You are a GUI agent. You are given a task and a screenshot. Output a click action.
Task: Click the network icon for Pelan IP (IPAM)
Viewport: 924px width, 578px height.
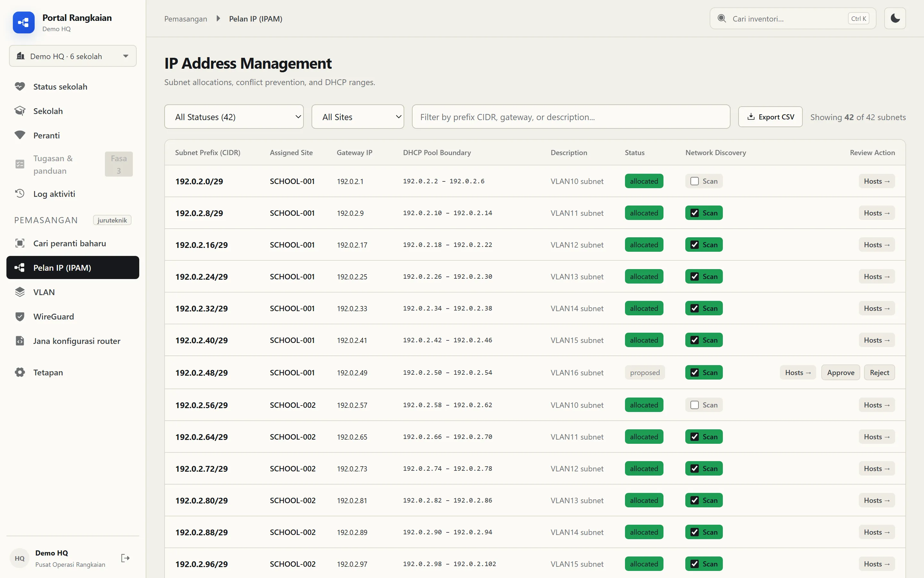20,267
